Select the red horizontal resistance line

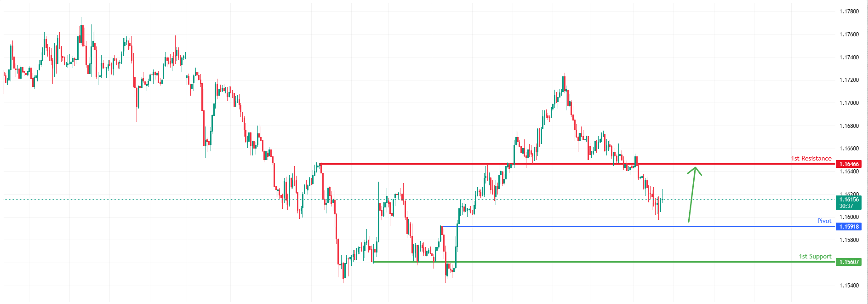tap(552, 164)
